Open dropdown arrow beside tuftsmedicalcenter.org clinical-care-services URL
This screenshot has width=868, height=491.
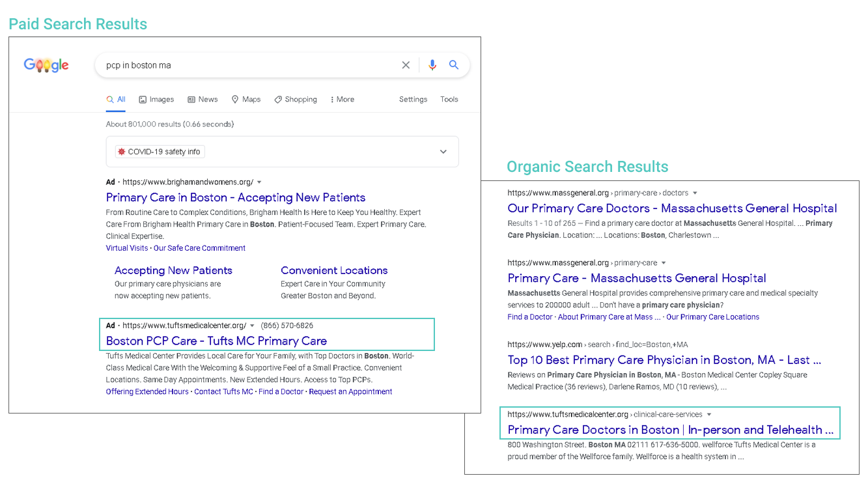[x=709, y=415]
